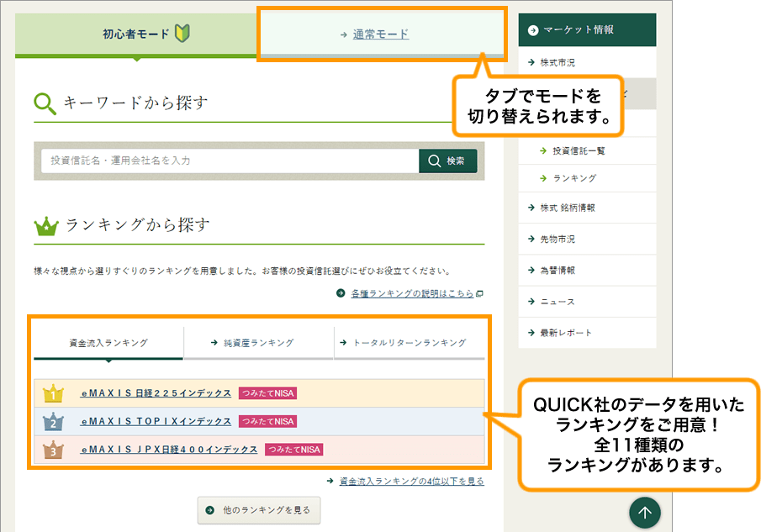The height and width of the screenshot is (532, 761).
Task: Click the blue rank 2 crown icon
Action: point(53,421)
